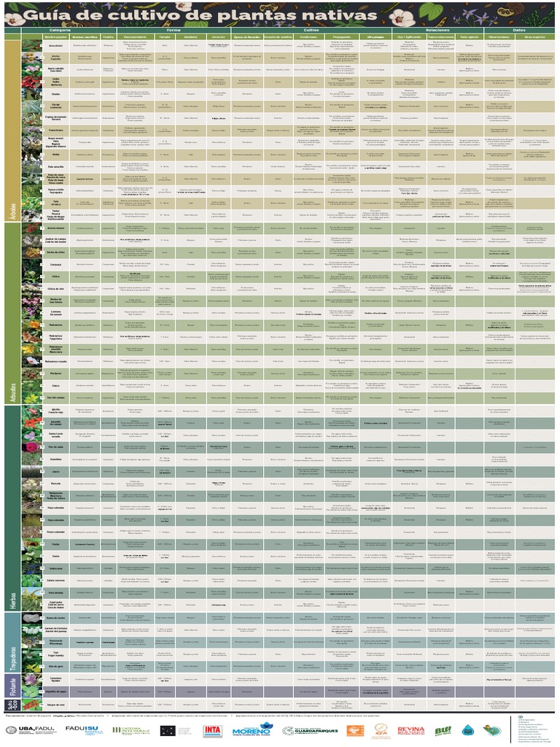The width and height of the screenshot is (560, 747).
Task: Click the green BU! logo
Action: pos(443,730)
